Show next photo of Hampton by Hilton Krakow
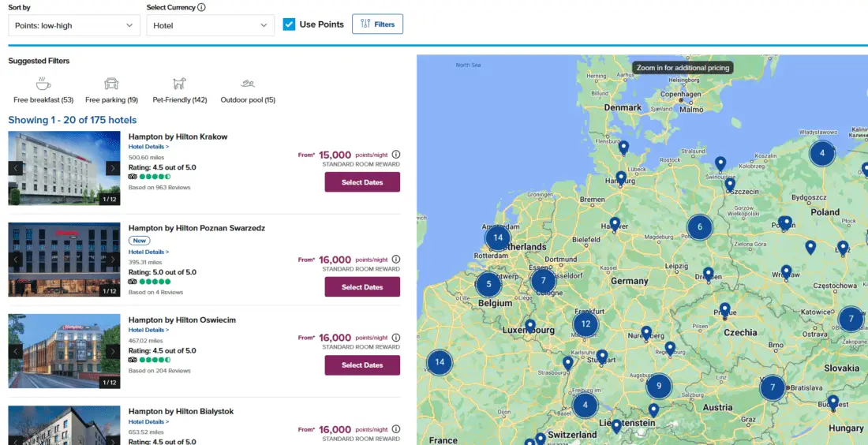This screenshot has height=445, width=868. (113, 168)
